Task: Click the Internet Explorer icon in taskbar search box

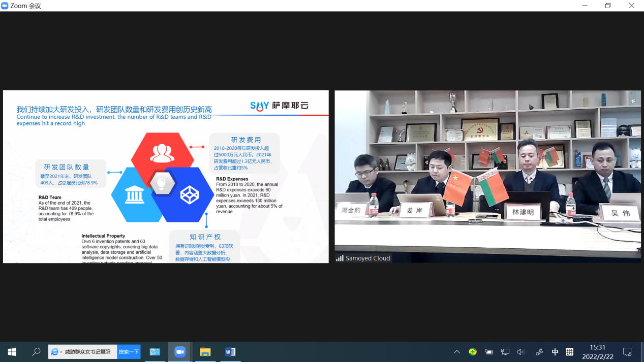Action: coord(55,352)
